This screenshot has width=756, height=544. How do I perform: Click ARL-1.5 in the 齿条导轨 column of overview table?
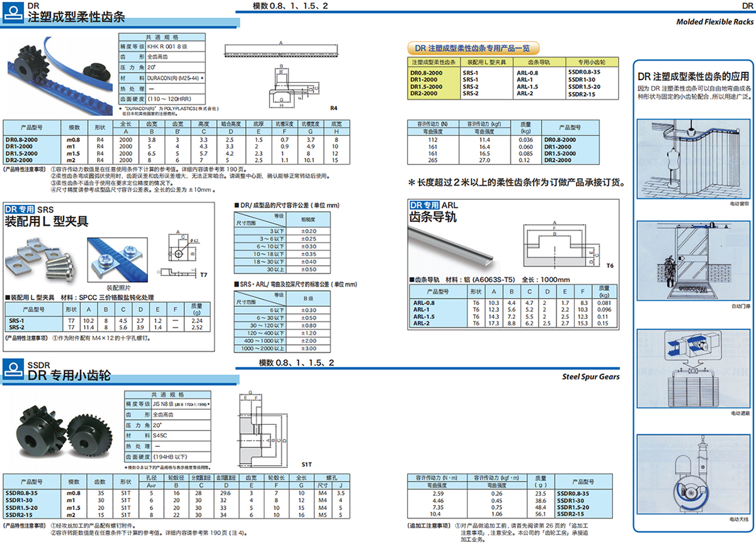527,86
